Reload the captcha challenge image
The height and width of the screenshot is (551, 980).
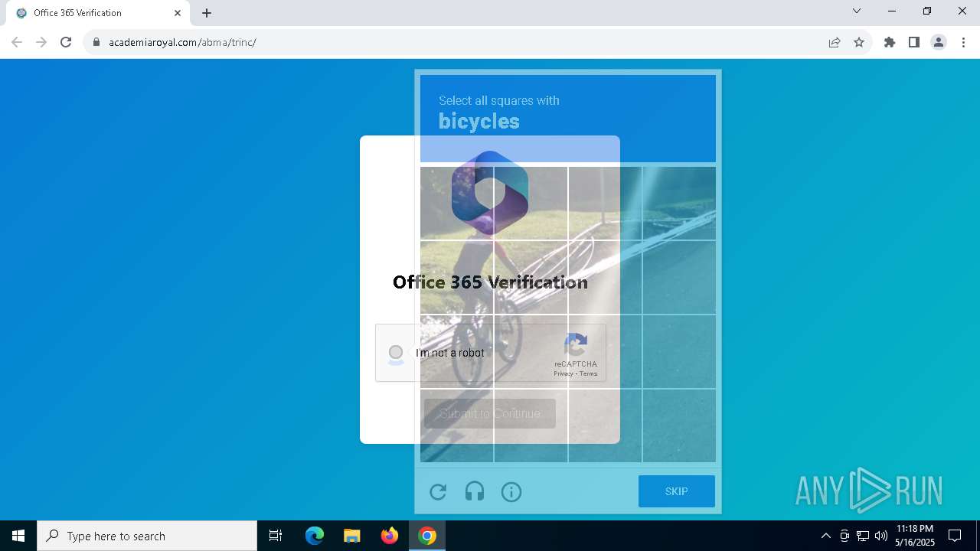pyautogui.click(x=438, y=492)
